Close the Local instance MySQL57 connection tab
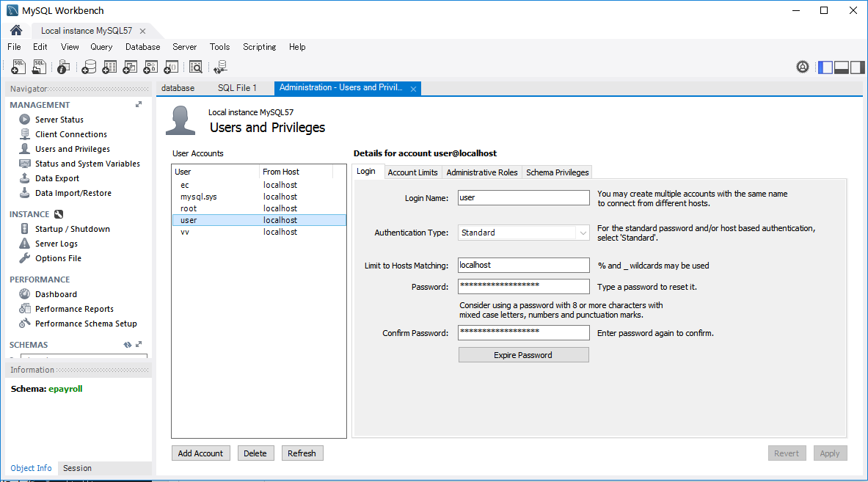Image resolution: width=868 pixels, height=482 pixels. [x=142, y=31]
